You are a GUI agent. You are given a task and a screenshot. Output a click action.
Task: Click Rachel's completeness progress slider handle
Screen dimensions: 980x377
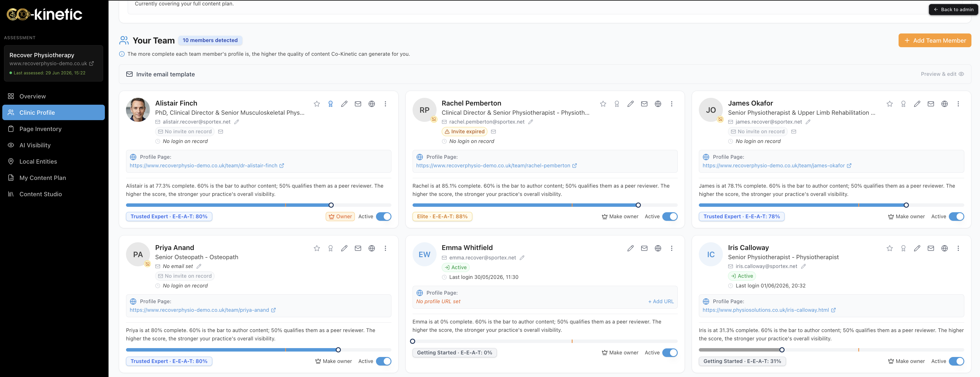point(638,205)
